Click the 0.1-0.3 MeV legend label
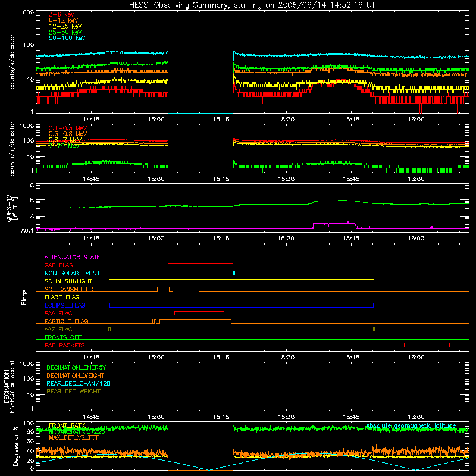 [x=68, y=128]
